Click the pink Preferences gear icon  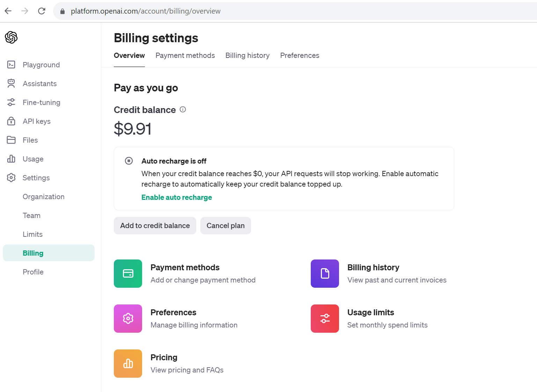click(x=128, y=318)
